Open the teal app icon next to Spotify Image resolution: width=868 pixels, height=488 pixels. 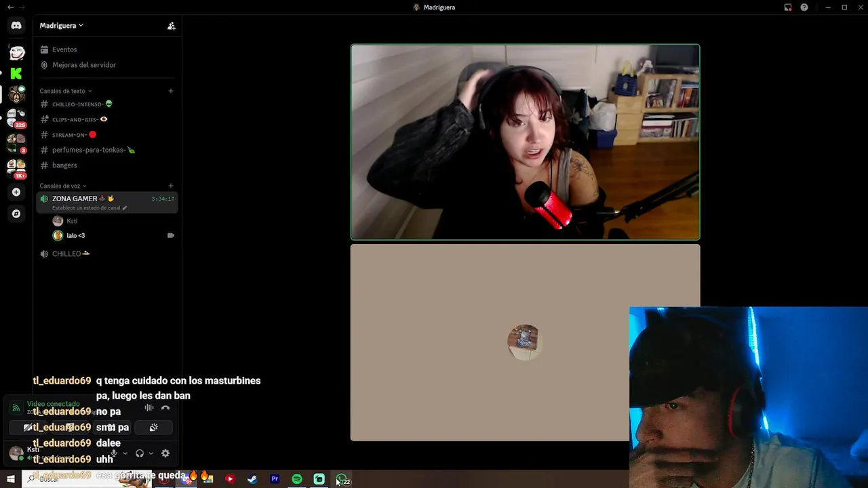click(319, 479)
